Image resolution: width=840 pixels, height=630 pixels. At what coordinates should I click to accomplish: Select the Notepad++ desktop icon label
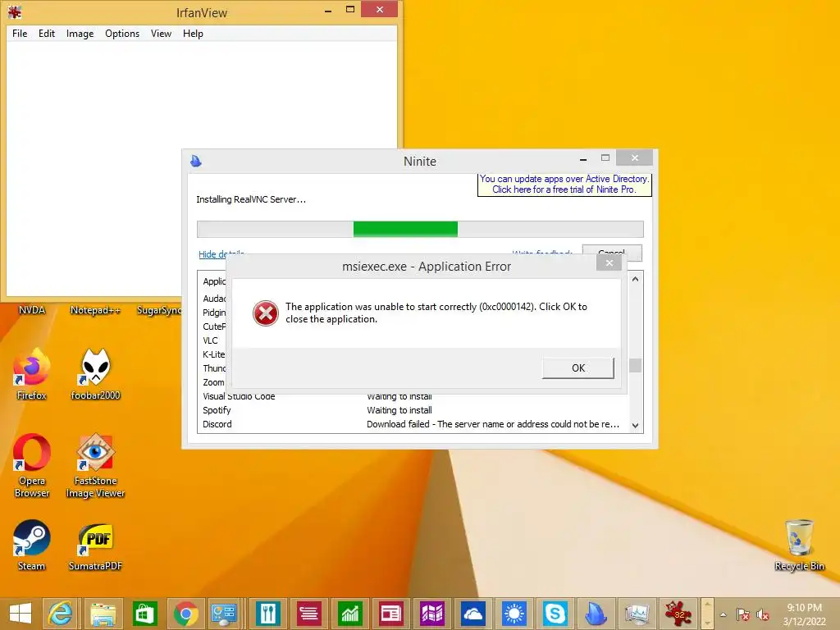[95, 310]
